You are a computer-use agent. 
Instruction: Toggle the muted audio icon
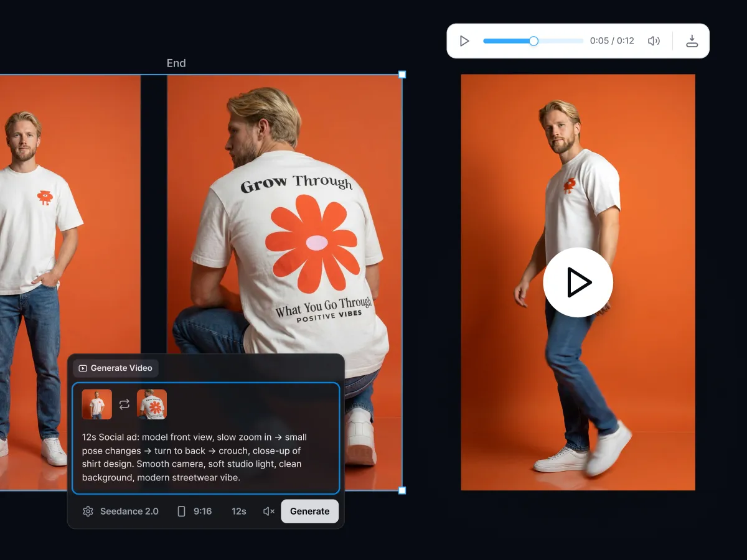tap(269, 511)
